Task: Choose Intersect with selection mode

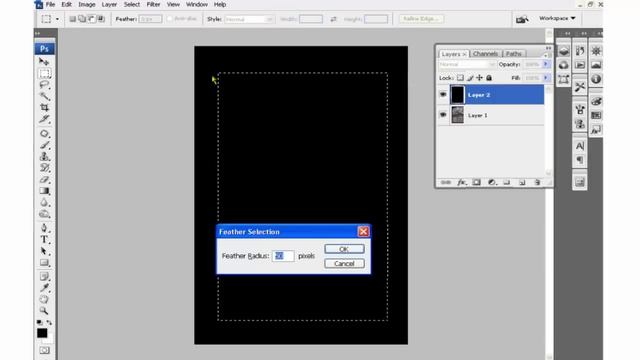Action: tap(101, 19)
